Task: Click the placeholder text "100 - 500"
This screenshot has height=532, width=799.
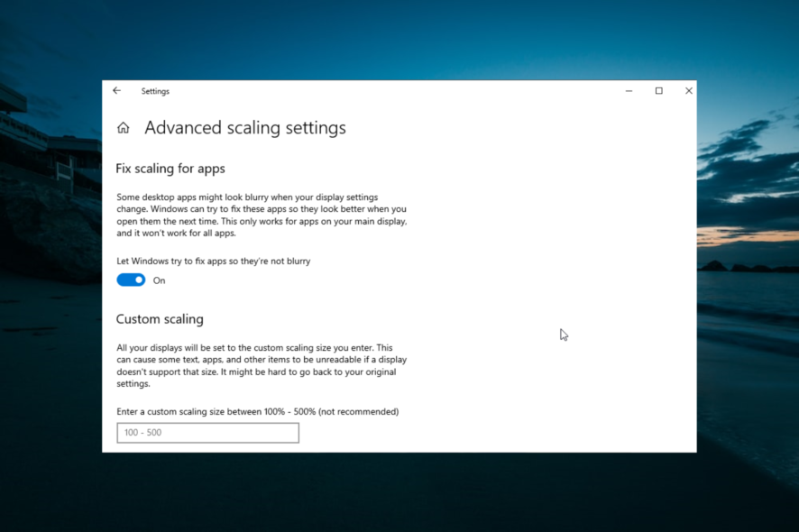Action: pyautogui.click(x=141, y=433)
